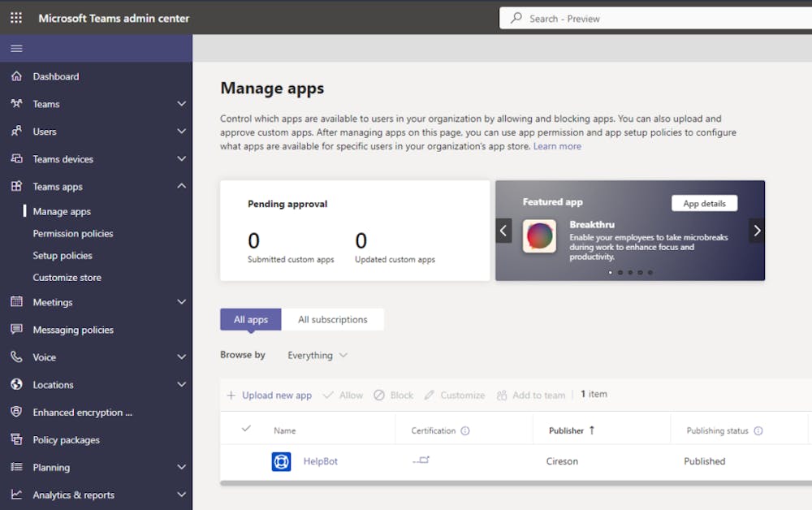Open the Dashboard from the sidebar
The width and height of the screenshot is (812, 510).
[x=58, y=76]
